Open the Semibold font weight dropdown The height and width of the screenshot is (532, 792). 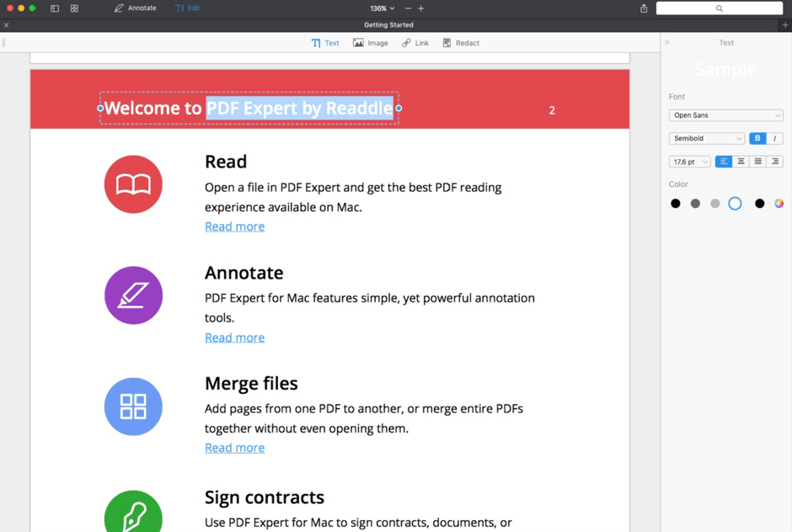tap(707, 138)
